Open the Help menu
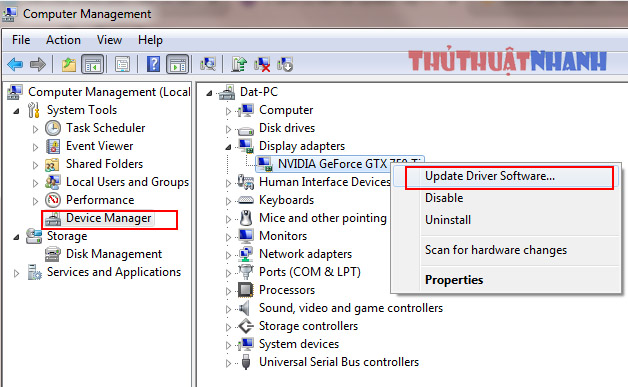The width and height of the screenshot is (628, 387). pos(150,40)
